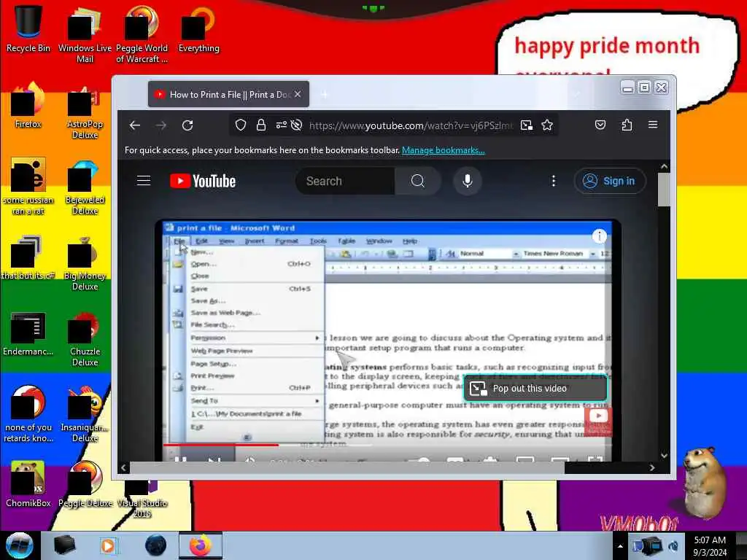747x560 pixels.
Task: Click the volume icon in system tray
Action: pos(673,546)
